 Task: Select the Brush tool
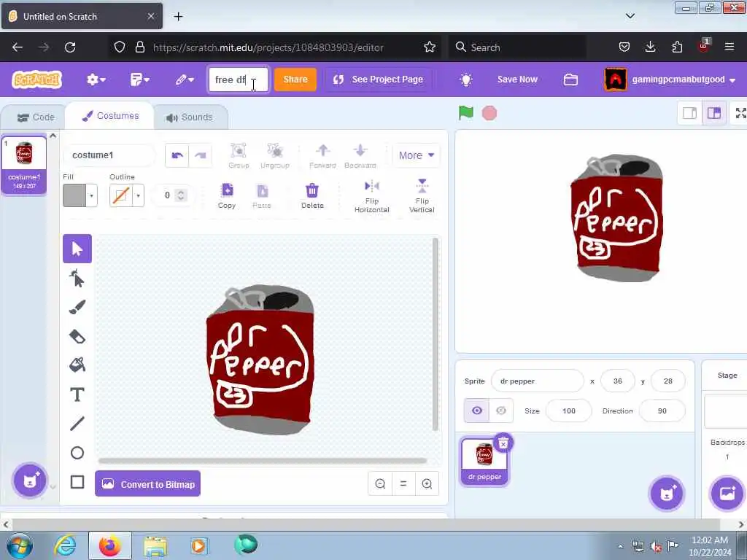(x=77, y=307)
